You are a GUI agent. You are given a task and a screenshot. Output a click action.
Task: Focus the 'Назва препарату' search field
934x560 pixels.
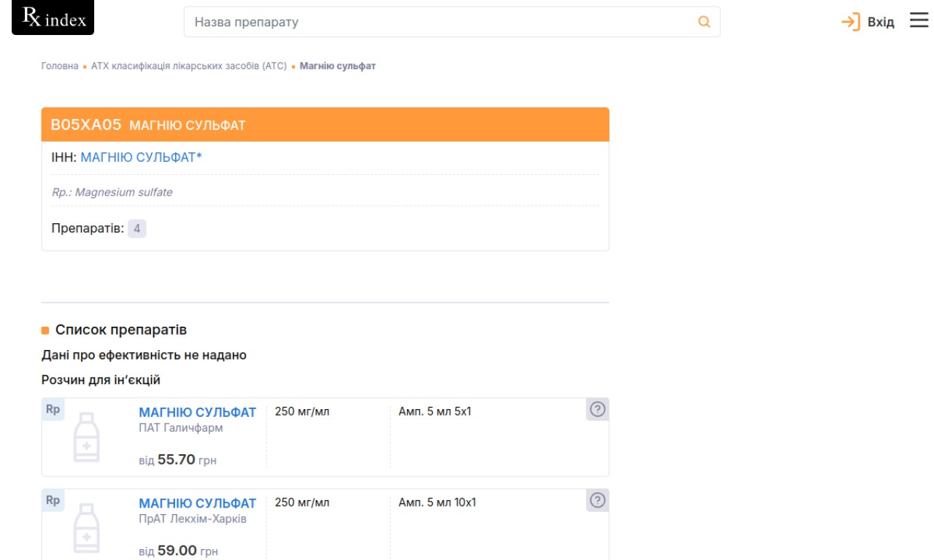438,22
